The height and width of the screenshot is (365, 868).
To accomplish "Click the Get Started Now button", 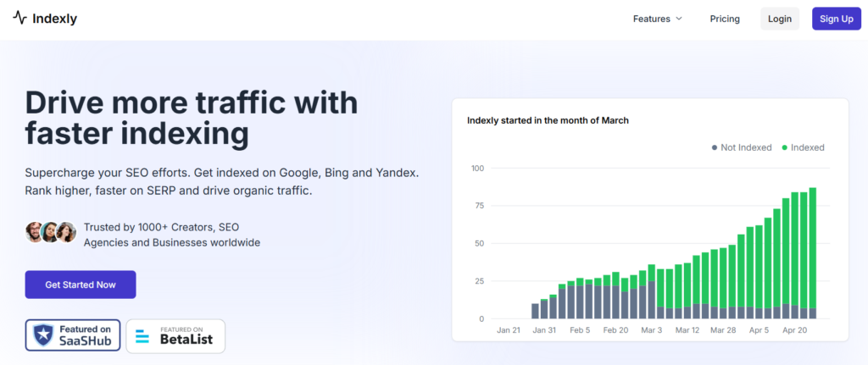I will pos(81,285).
